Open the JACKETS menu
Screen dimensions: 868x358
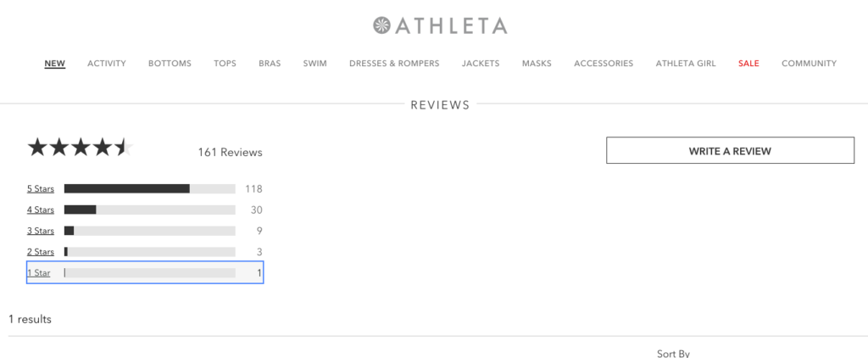(481, 64)
